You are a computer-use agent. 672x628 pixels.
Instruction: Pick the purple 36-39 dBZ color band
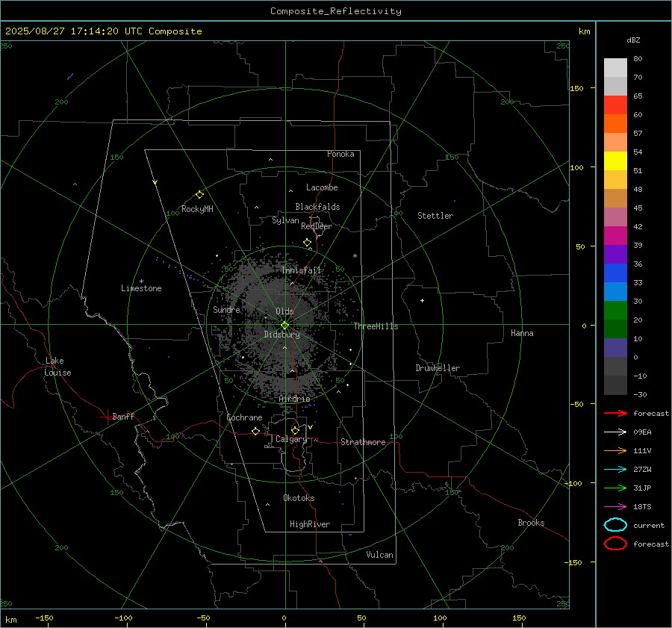click(x=615, y=254)
